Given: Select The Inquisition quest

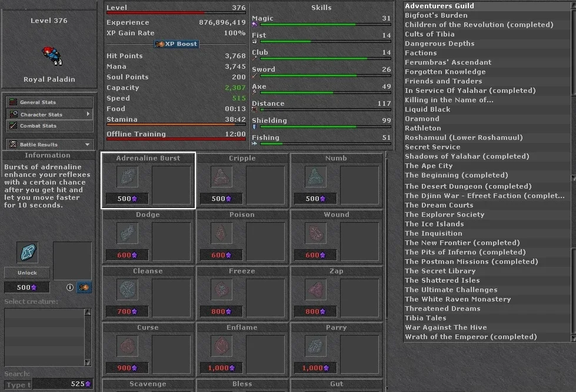Looking at the screenshot, I should (x=487, y=233).
